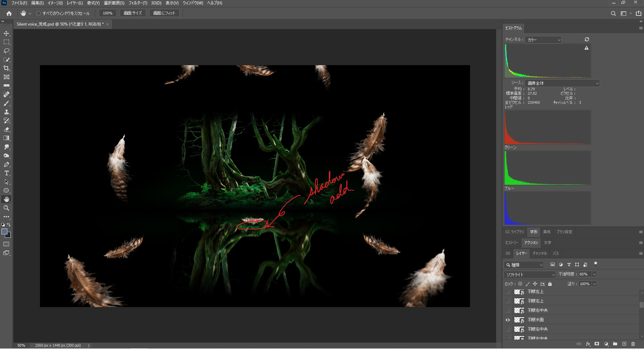Open the Edit Toolbar three-dots menu

pyautogui.click(x=6, y=217)
